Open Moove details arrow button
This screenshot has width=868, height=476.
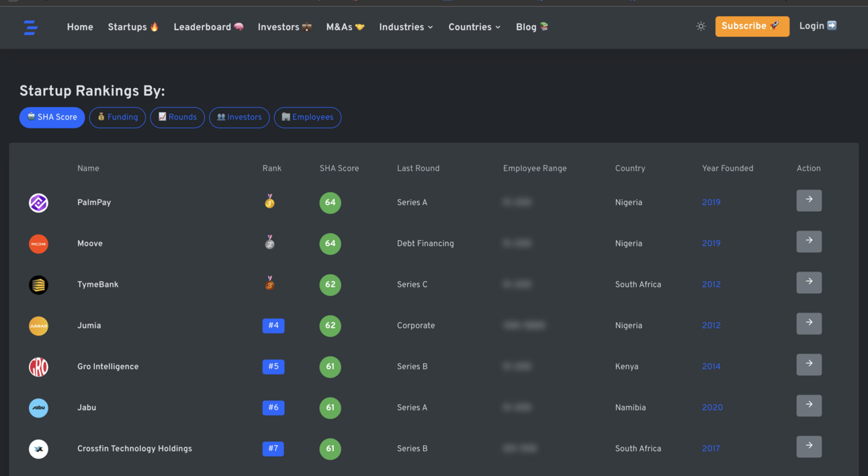(x=809, y=241)
